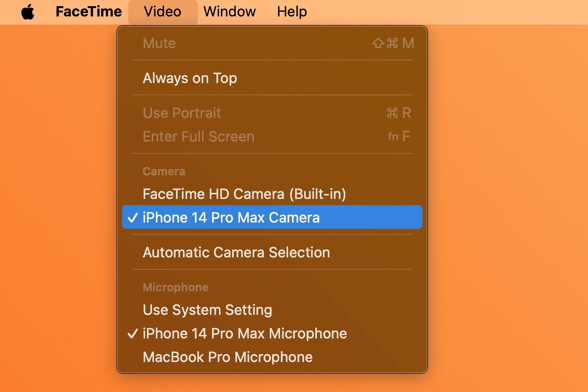Enable Automatic Camera Selection

[272, 252]
